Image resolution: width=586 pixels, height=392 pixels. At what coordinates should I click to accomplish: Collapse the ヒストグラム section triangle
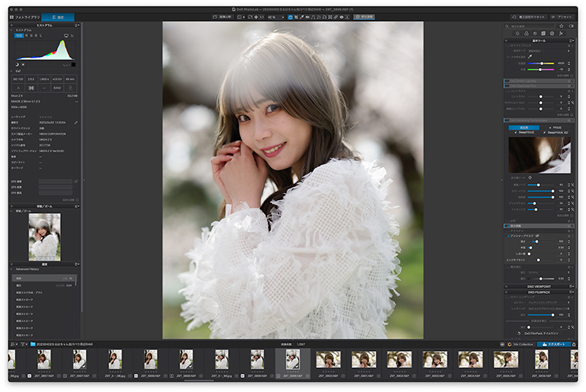pos(12,30)
